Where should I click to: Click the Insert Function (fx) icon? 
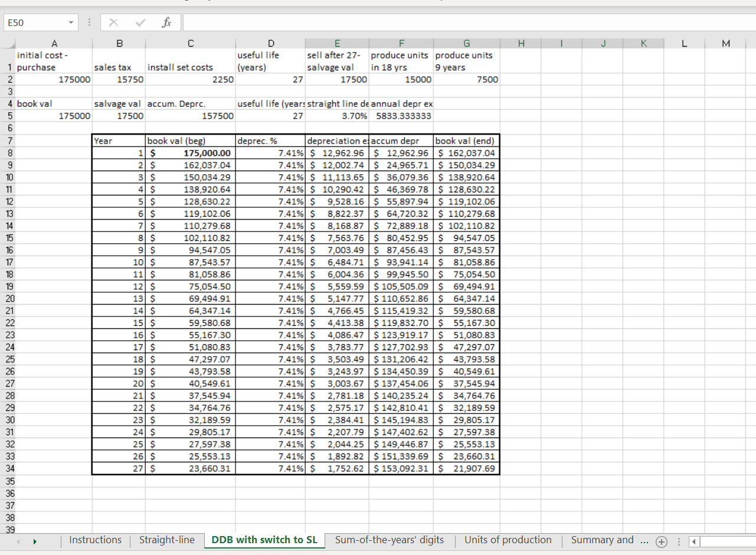pyautogui.click(x=166, y=22)
